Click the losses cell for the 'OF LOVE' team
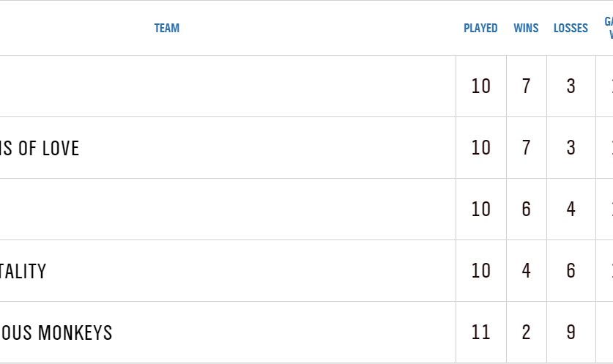This screenshot has width=613, height=364. [x=571, y=148]
